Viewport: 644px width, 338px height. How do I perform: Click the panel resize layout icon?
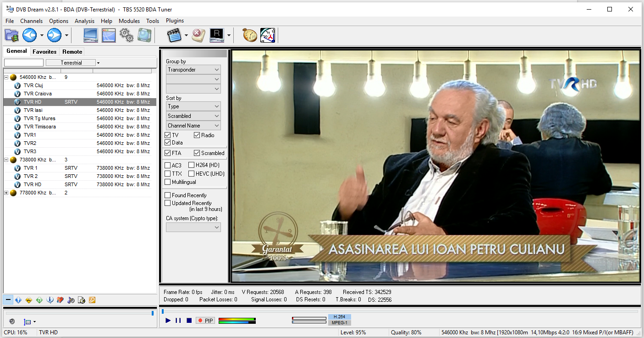pos(27,322)
